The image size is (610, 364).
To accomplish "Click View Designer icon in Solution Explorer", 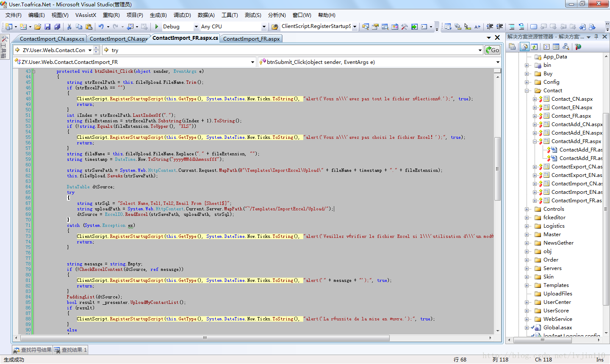I will coord(556,47).
